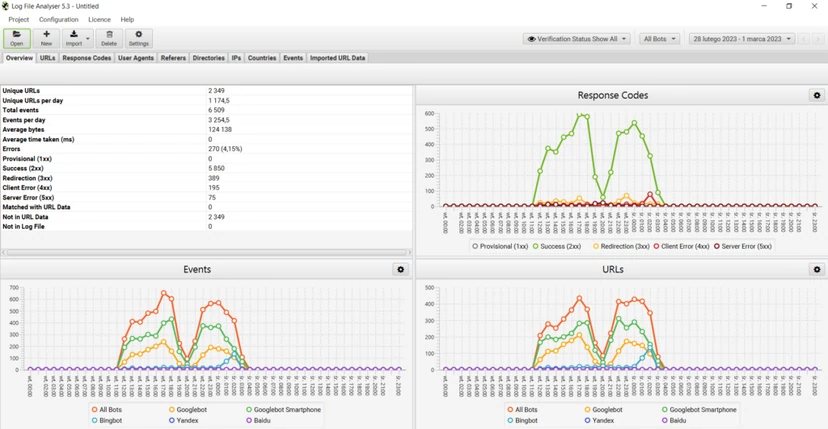Open the Verification Status Show All dropdown
828x429 pixels.
click(x=577, y=39)
